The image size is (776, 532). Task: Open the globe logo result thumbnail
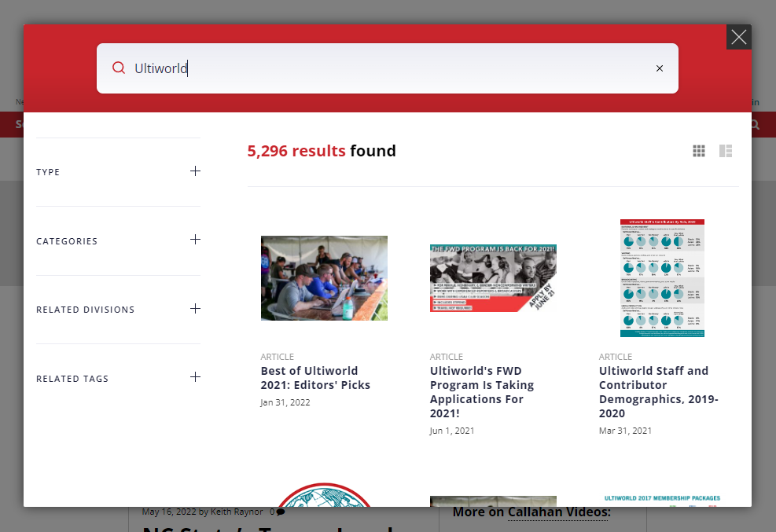tap(324, 495)
